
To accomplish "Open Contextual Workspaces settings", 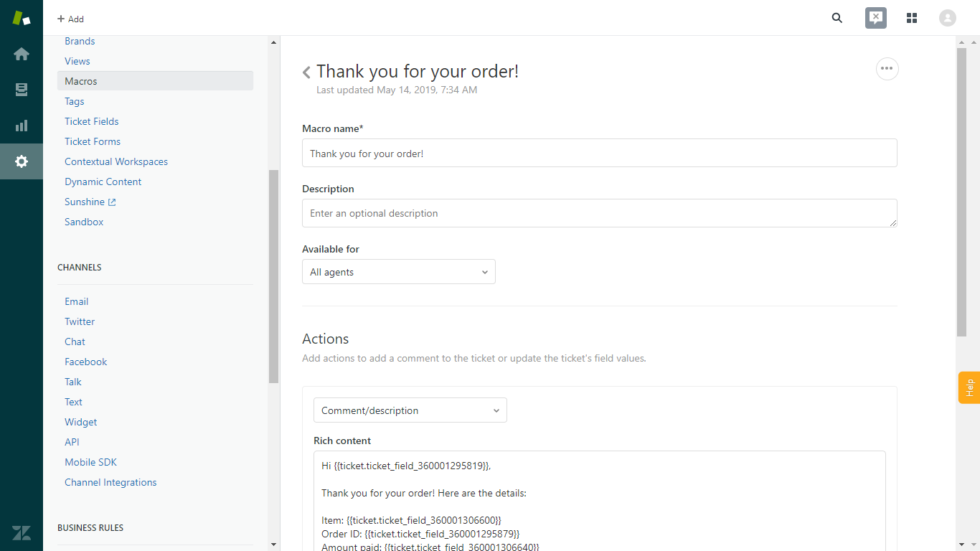I will pos(116,161).
